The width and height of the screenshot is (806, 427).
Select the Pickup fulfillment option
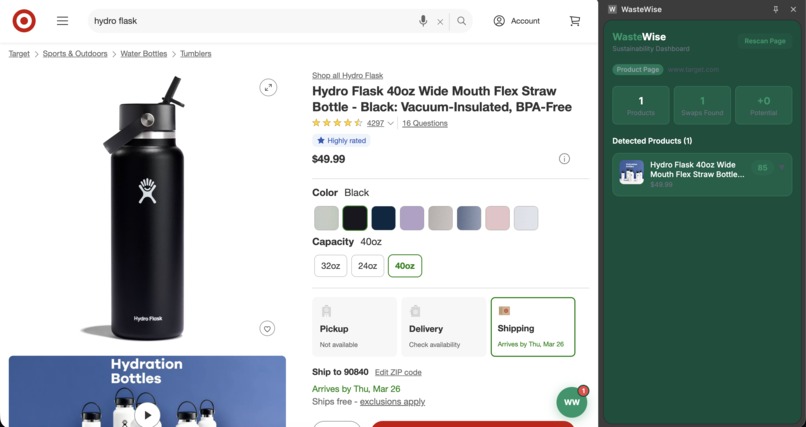(355, 327)
